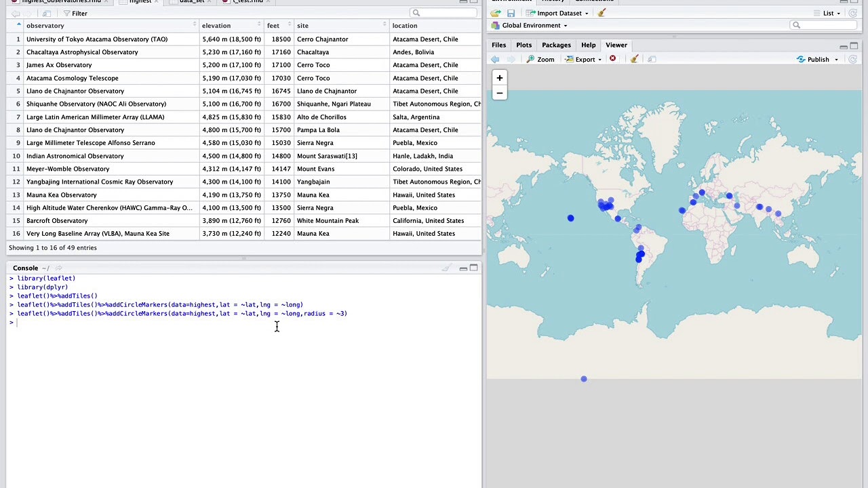This screenshot has width=868, height=488.
Task: Select the Viewer tab
Action: tap(616, 45)
